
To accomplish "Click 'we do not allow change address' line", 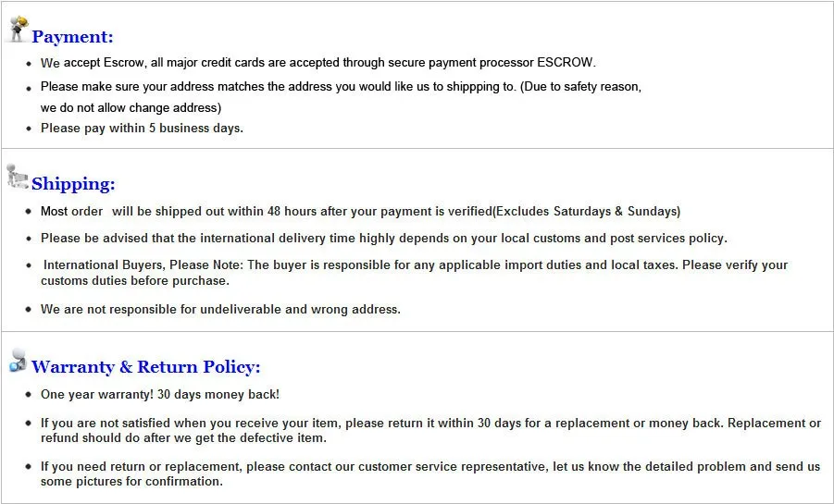I will [x=131, y=108].
